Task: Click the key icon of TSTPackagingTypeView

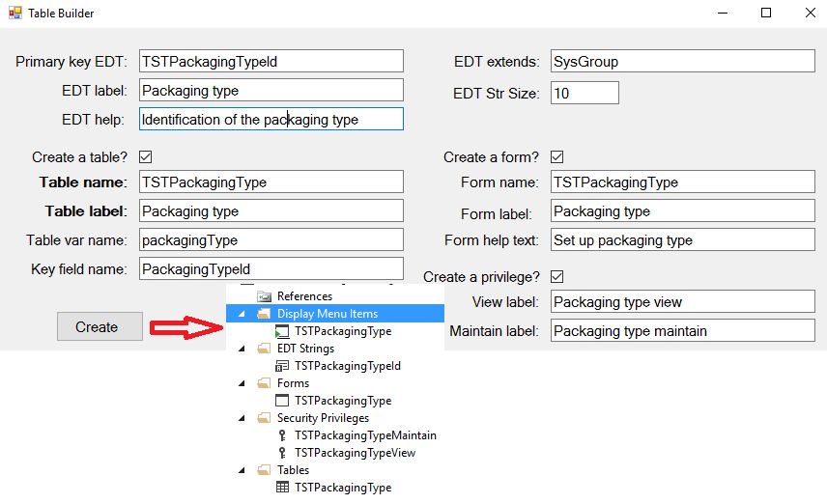Action: [282, 453]
